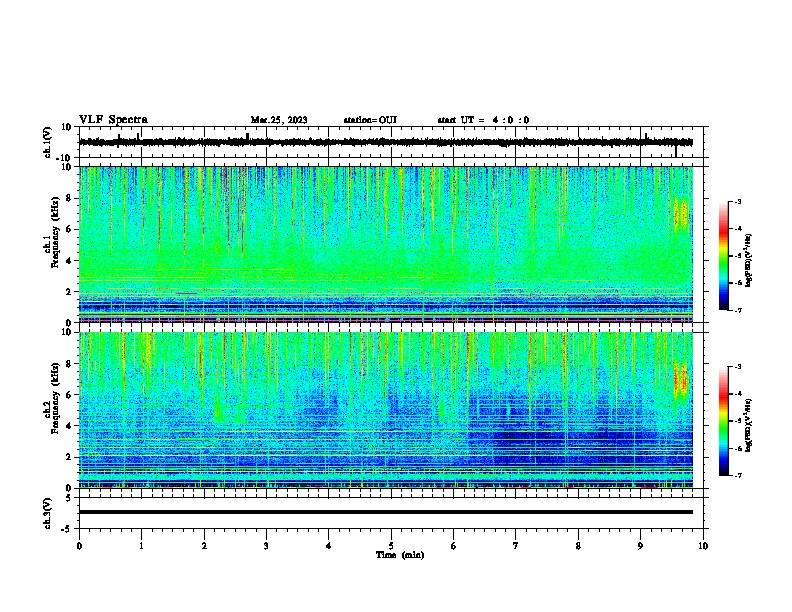Click the ch.3 flat black voltage trace
Screen dimensions: 792x612
coord(386,512)
